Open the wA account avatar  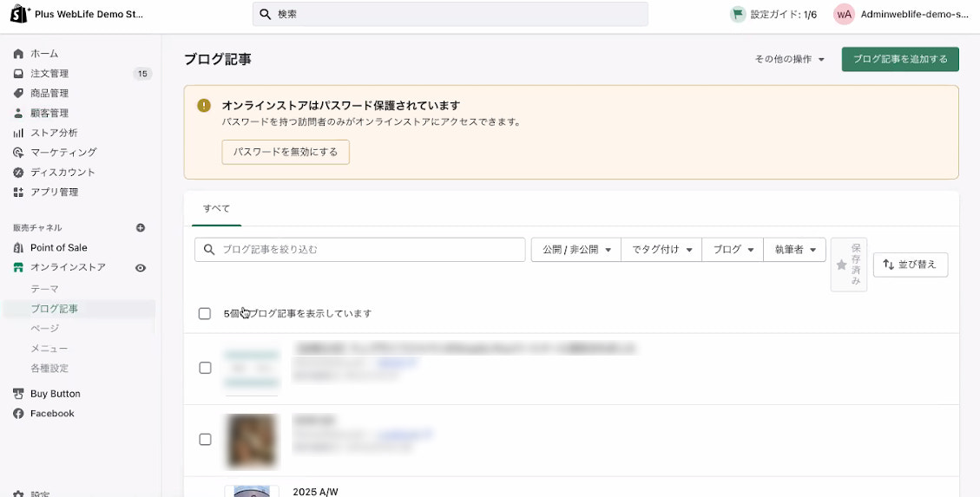pyautogui.click(x=844, y=15)
